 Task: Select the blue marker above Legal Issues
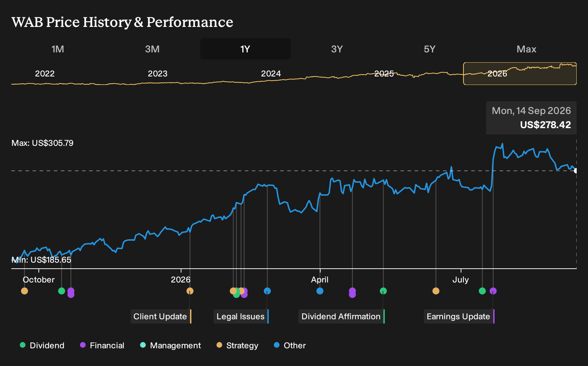click(267, 291)
